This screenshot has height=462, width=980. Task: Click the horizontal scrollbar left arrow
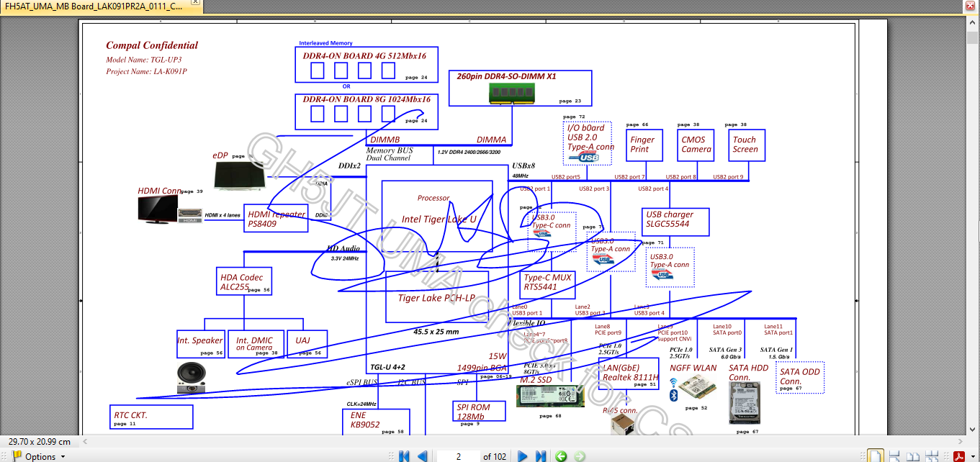click(x=86, y=441)
